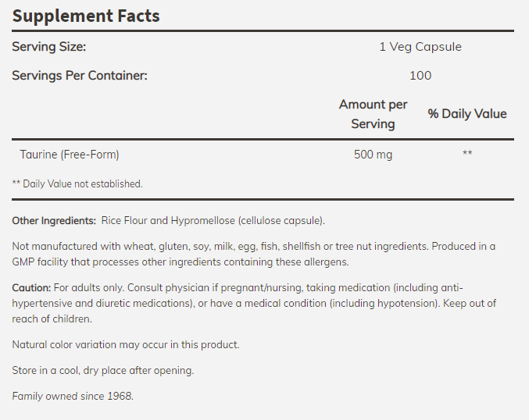This screenshot has width=529, height=420.
Task: Click the Other Ingredients bold label
Action: pyautogui.click(x=54, y=220)
